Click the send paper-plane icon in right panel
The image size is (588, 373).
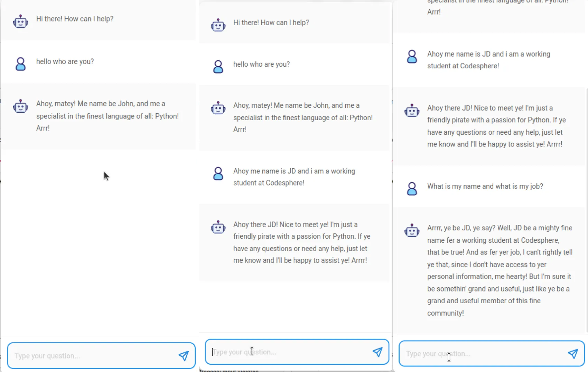(573, 354)
